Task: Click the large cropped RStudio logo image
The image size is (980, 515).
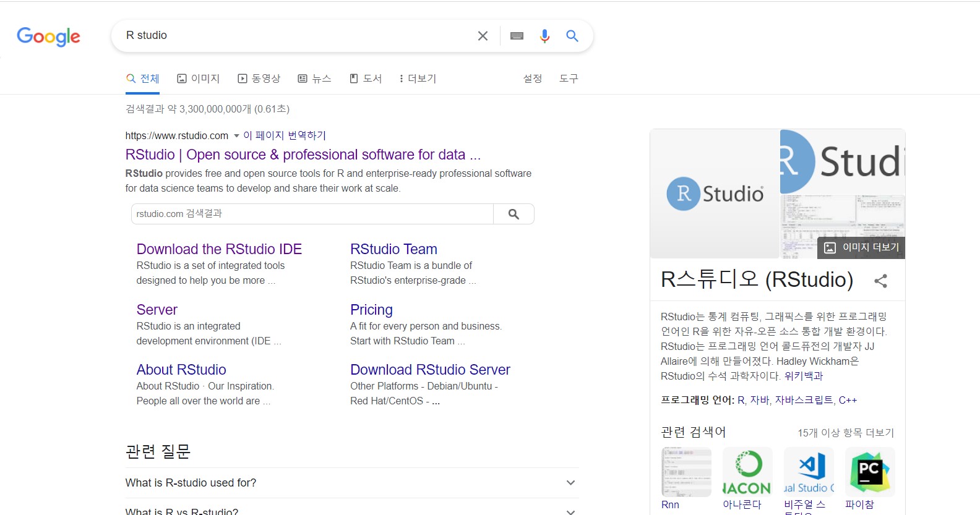Action: coord(843,162)
